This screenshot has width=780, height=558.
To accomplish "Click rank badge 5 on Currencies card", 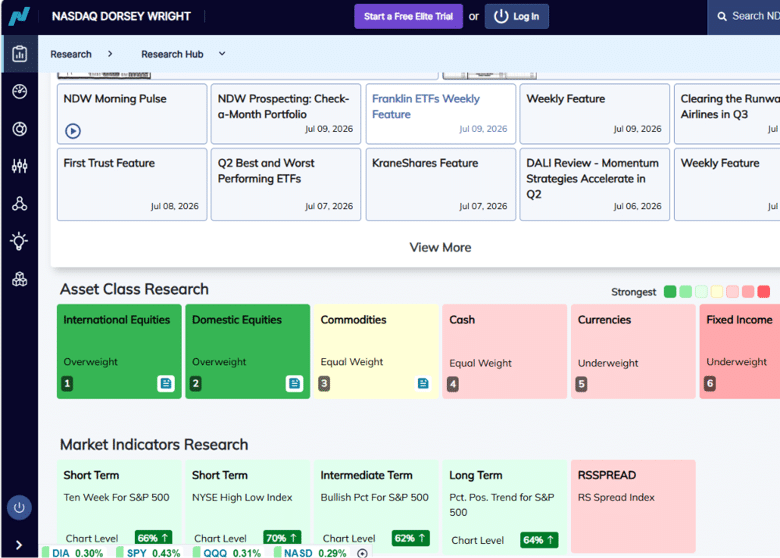I will 581,384.
